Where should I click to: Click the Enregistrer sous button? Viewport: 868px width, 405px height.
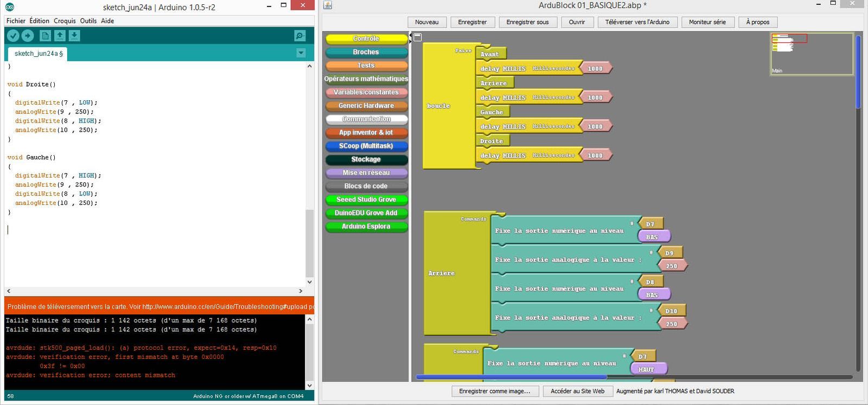tap(527, 22)
